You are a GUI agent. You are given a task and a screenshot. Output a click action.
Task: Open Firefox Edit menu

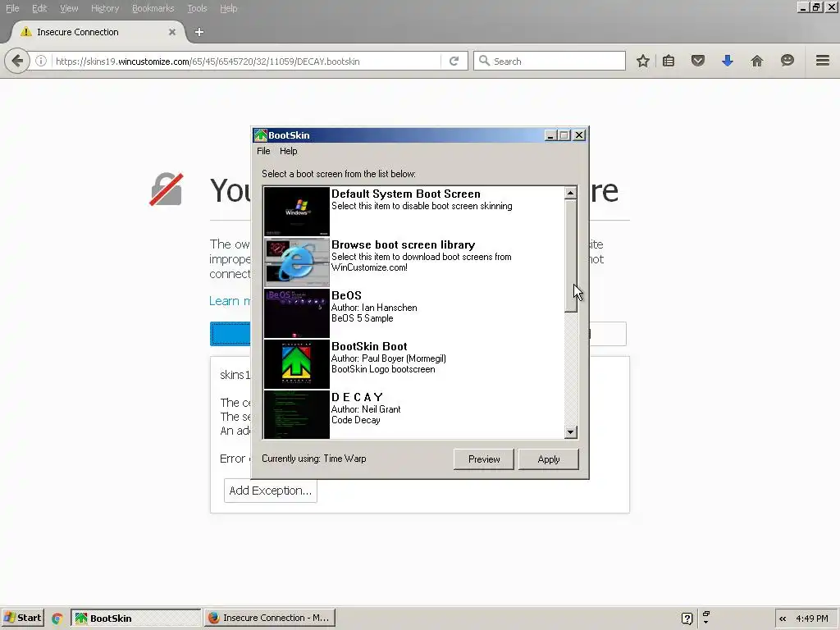point(39,8)
